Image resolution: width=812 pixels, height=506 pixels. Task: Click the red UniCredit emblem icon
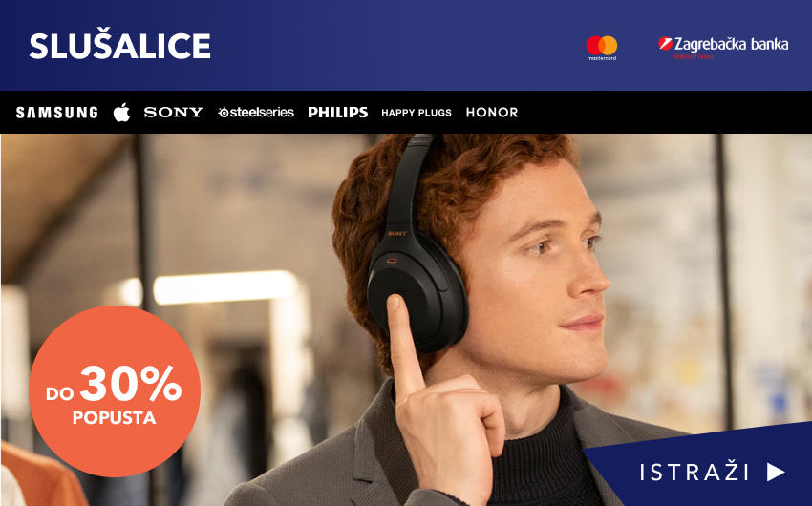[x=665, y=44]
